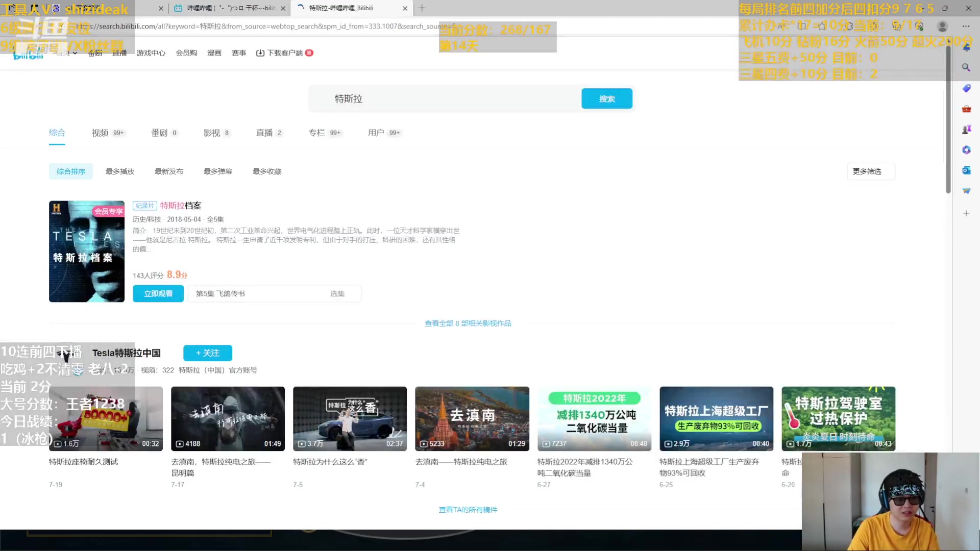Screen dimensions: 980x551
Task: Open the 去滇南——特斯拉纯电之旅 title link
Action: click(x=461, y=462)
